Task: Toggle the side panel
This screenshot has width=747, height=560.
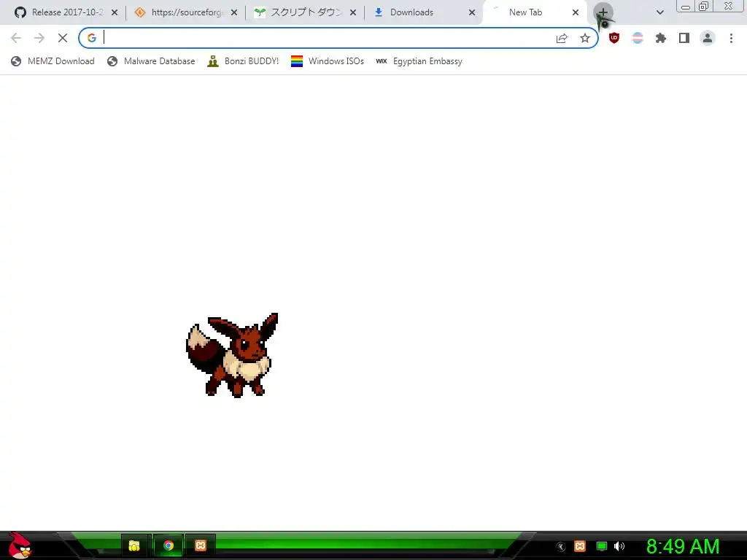Action: [684, 38]
